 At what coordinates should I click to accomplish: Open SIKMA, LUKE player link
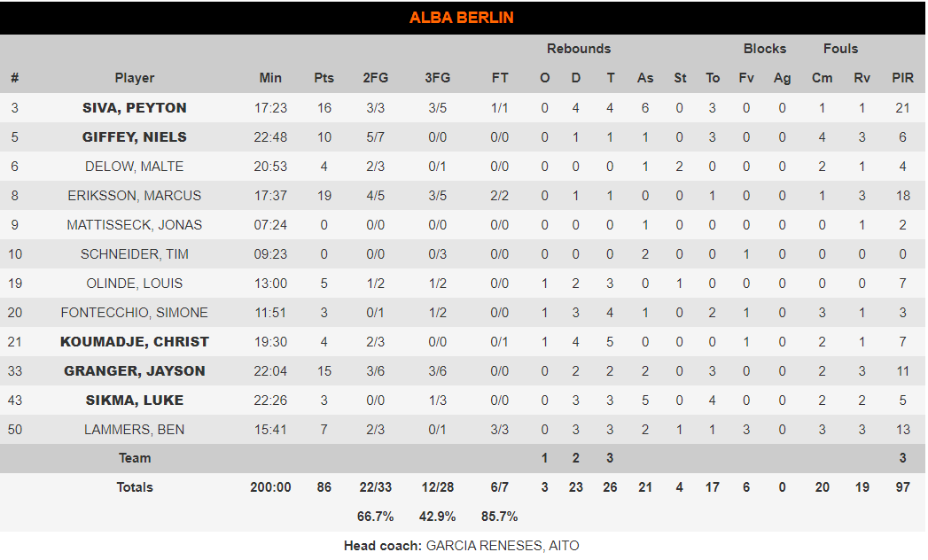[x=135, y=401]
